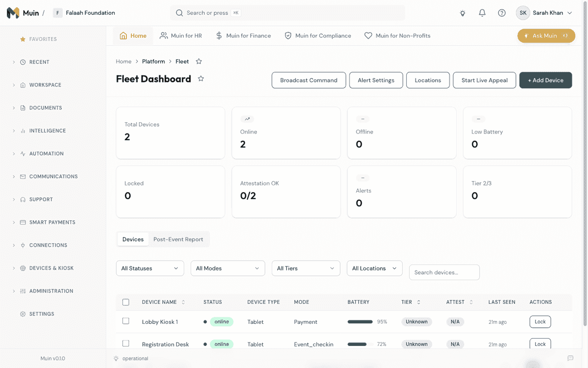Click the Communications envelope icon
588x368 pixels.
(23, 177)
